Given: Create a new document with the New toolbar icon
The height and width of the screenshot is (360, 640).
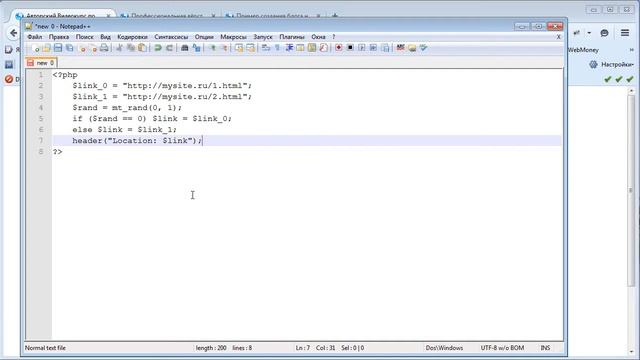Looking at the screenshot, I should (36, 48).
